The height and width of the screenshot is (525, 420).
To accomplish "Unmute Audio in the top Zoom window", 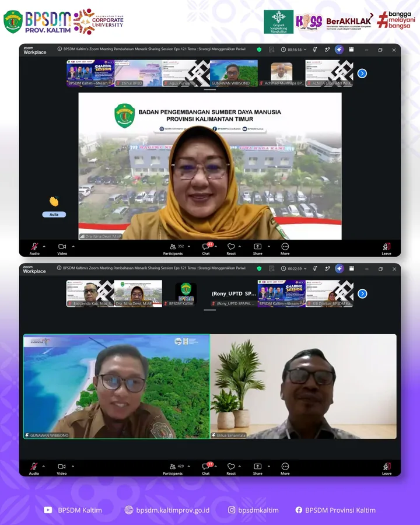I will [34, 249].
